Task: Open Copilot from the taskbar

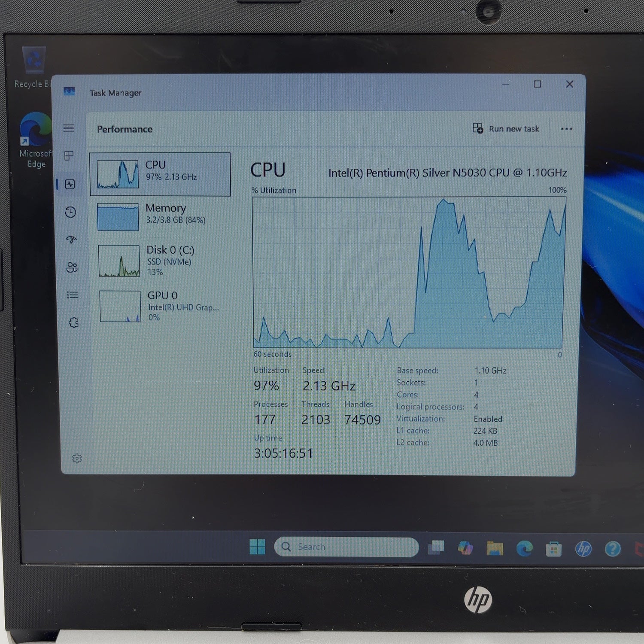Action: [465, 548]
